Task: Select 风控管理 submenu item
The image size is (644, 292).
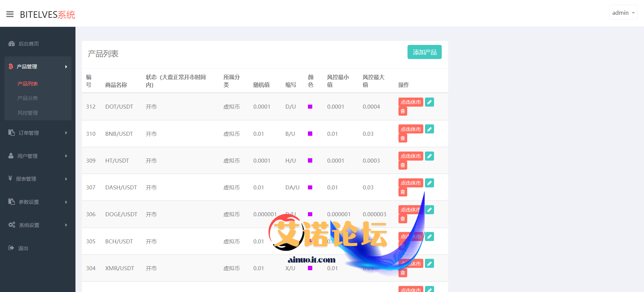Action: [28, 113]
